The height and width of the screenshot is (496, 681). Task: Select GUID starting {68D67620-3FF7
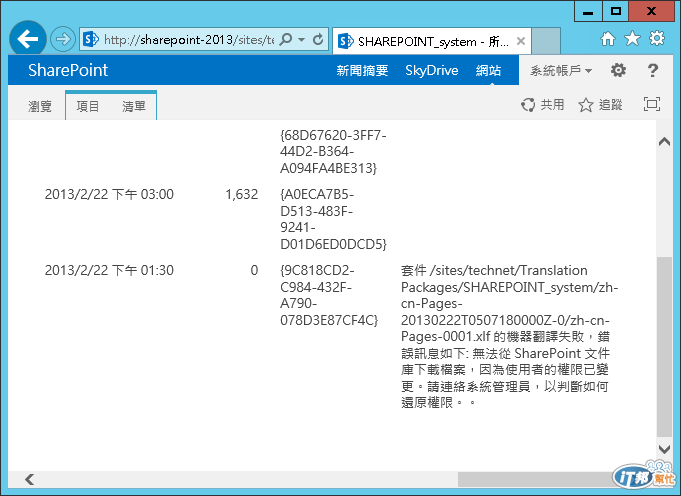pyautogui.click(x=333, y=152)
